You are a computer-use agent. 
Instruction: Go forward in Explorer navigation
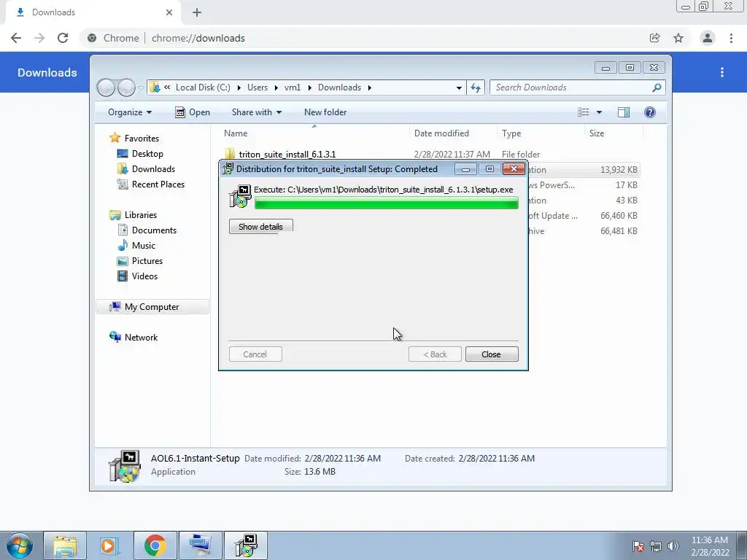click(x=126, y=87)
